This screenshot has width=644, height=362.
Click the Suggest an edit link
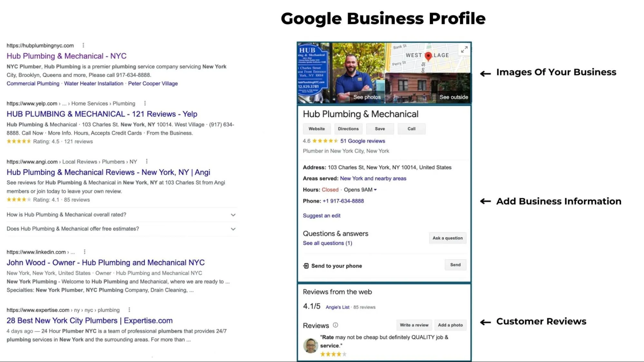coord(322,215)
